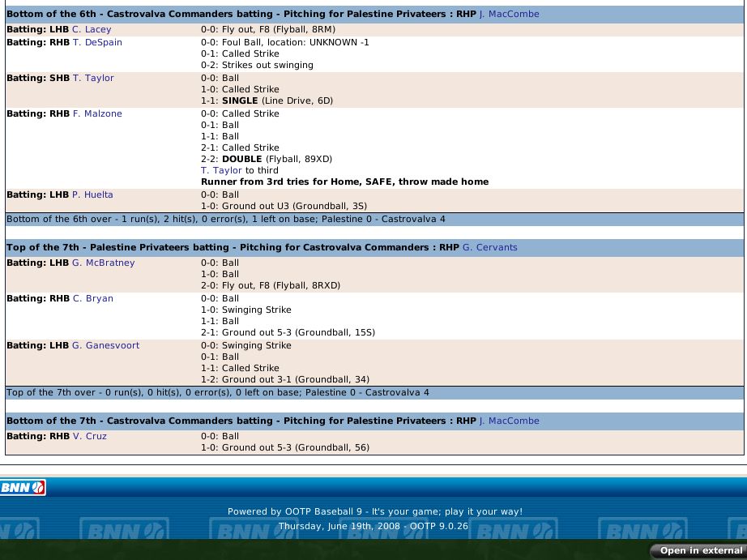Open V. Cruz player link

(x=89, y=436)
